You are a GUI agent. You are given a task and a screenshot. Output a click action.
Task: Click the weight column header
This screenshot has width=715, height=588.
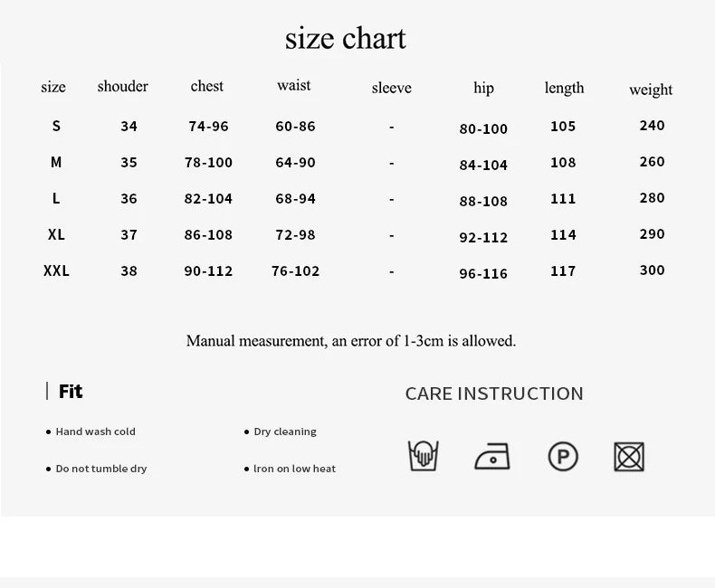tap(651, 90)
